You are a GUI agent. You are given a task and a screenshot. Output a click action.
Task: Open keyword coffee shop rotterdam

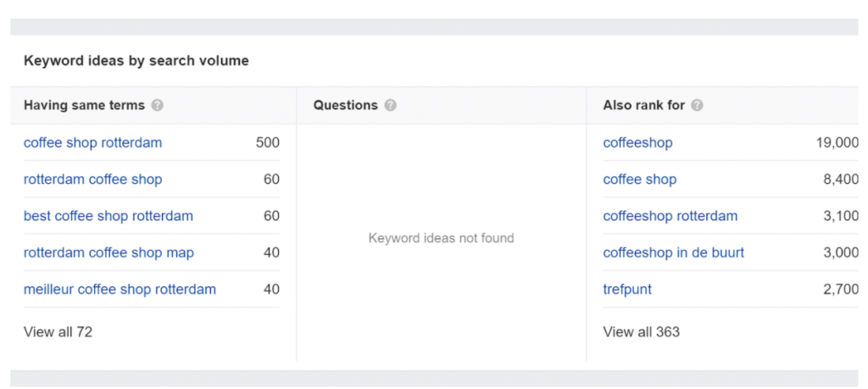click(93, 142)
